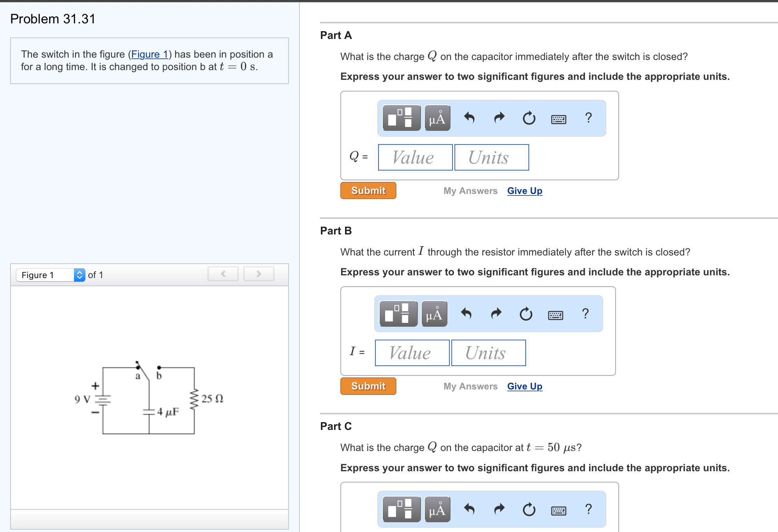Click the help icon in Part C toolbar
Screen dimensions: 778x532
coord(588,508)
